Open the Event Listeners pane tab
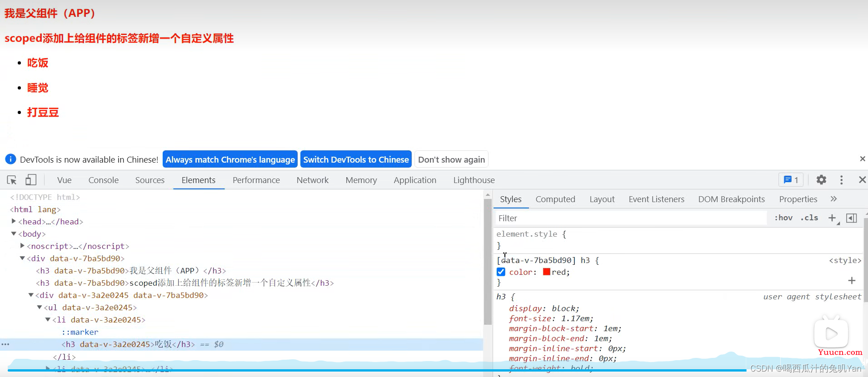 tap(657, 199)
